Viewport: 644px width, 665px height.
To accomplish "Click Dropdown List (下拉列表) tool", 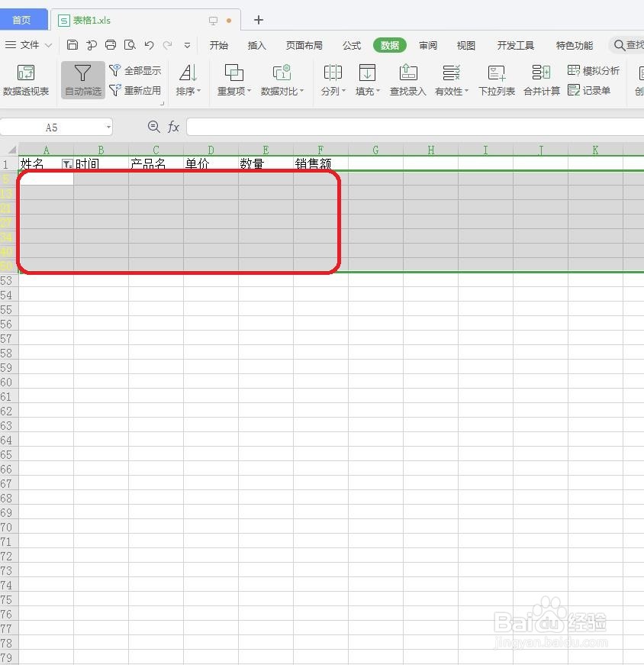I will [497, 79].
